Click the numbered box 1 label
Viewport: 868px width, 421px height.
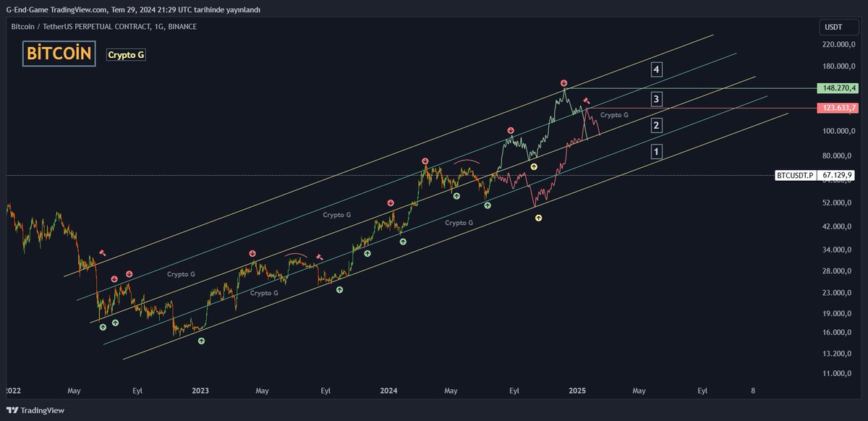[x=656, y=152]
